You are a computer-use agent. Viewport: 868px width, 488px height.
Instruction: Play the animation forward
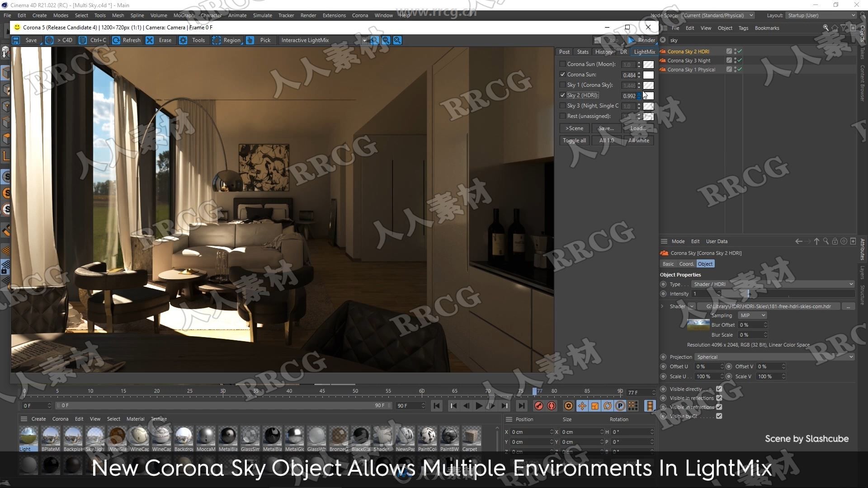(x=479, y=406)
